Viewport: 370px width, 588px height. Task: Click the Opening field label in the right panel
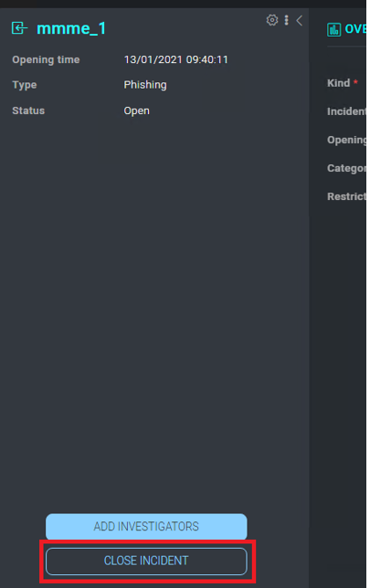click(x=346, y=140)
